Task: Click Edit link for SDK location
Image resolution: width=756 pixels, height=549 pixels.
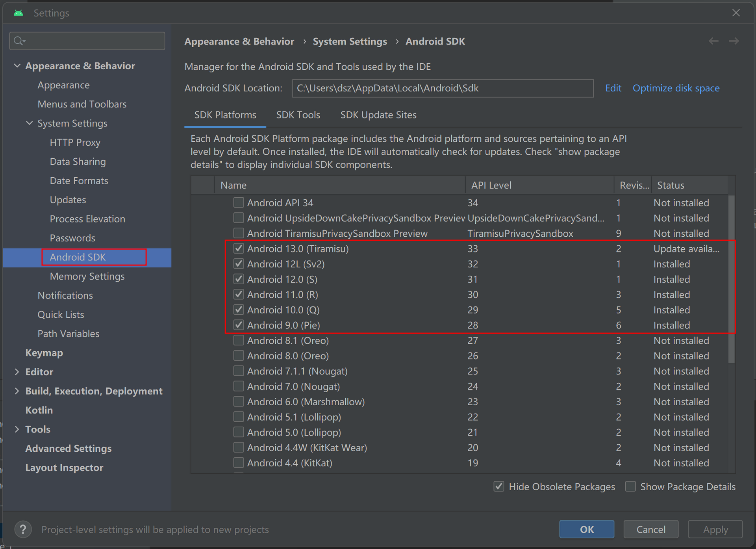Action: pyautogui.click(x=613, y=88)
